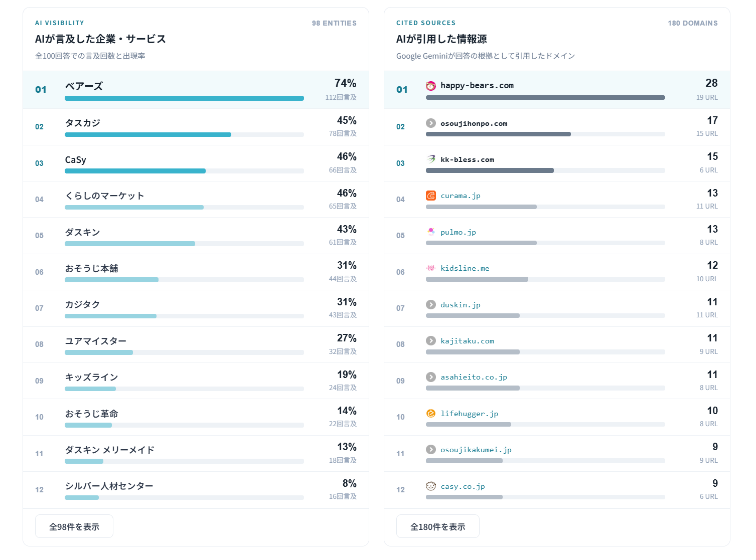The width and height of the screenshot is (756, 560).
Task: Click the happy-bears.com citation bar
Action: 545,98
